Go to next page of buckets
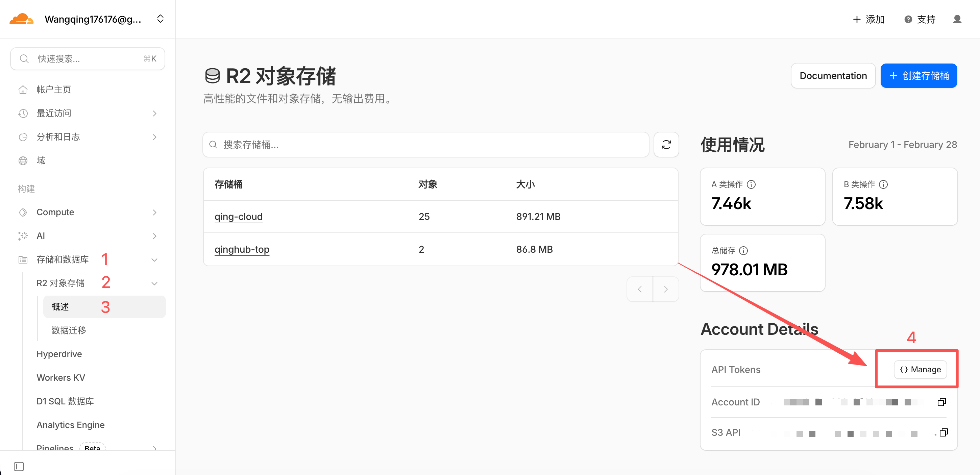The height and width of the screenshot is (475, 980). click(665, 289)
